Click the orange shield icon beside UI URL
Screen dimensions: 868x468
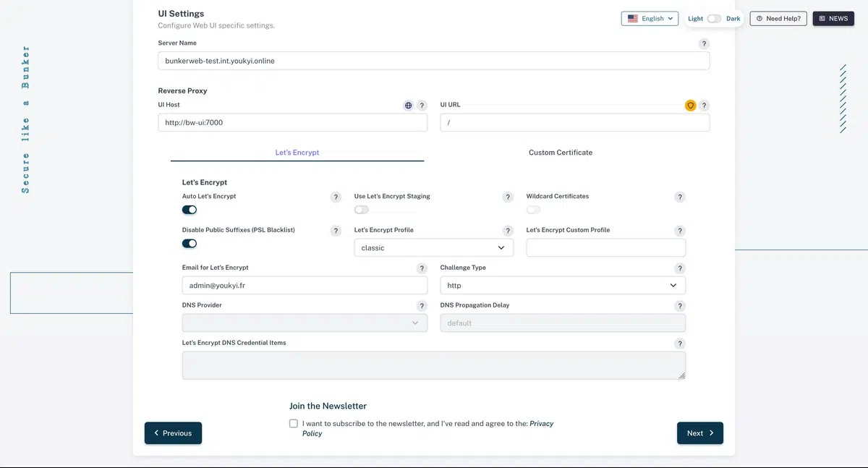[x=690, y=106]
